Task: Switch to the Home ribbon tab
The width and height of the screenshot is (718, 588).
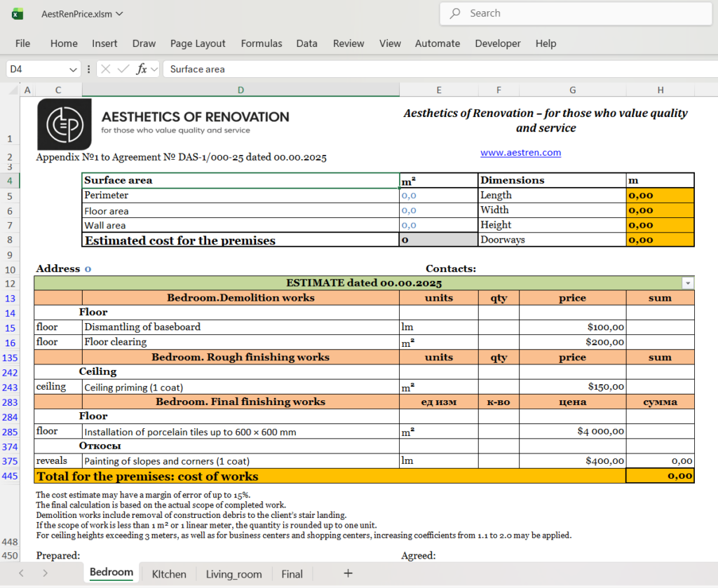Action: pyautogui.click(x=64, y=43)
